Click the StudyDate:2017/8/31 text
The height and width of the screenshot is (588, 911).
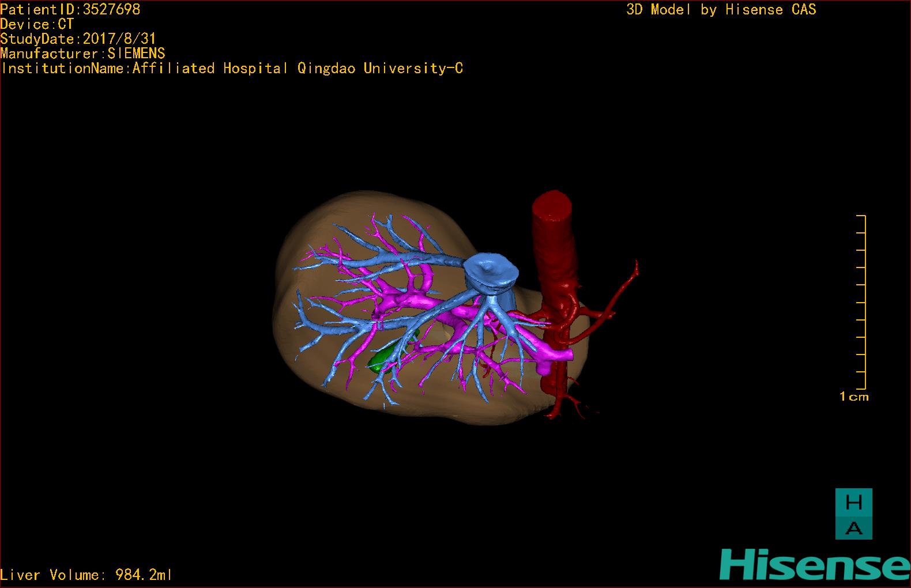pyautogui.click(x=78, y=39)
